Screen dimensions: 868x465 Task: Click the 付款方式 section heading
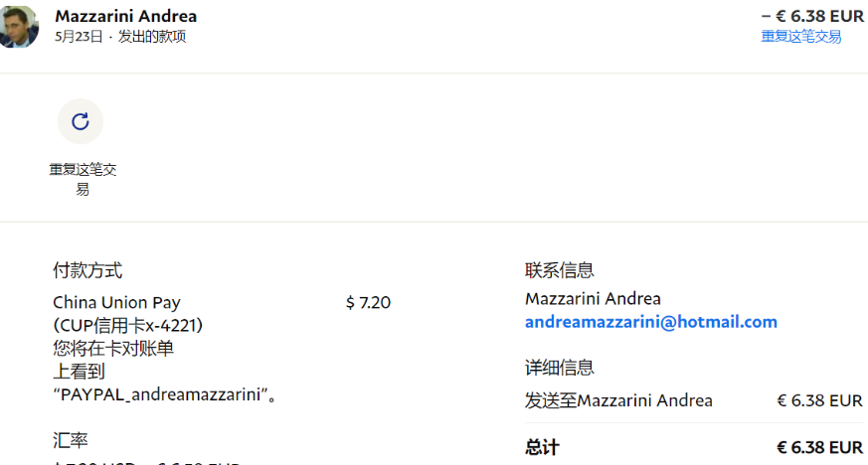point(87,270)
